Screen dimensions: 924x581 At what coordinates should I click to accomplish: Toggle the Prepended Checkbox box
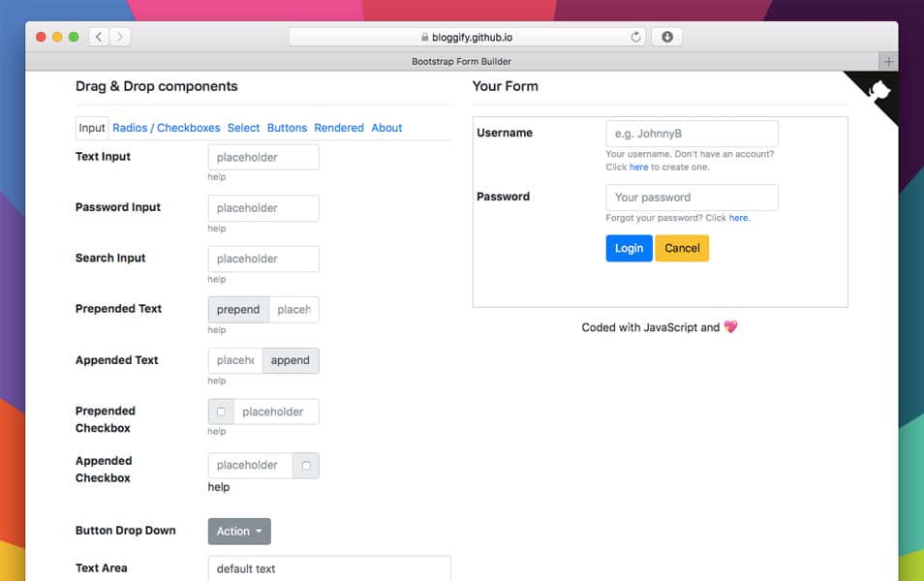coord(221,412)
